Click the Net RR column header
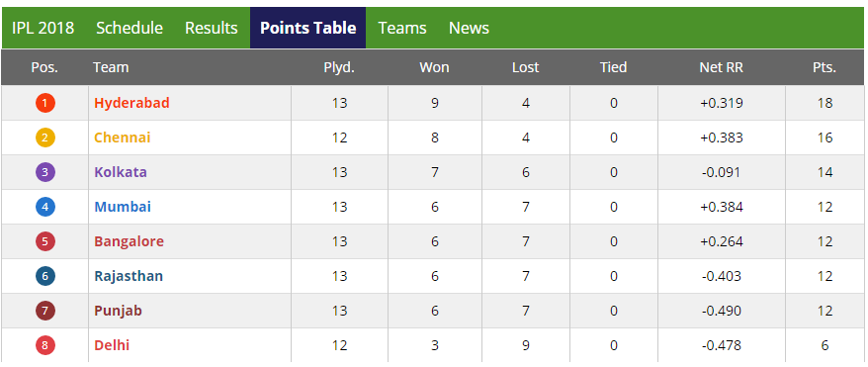Image resolution: width=868 pixels, height=367 pixels. 722,67
